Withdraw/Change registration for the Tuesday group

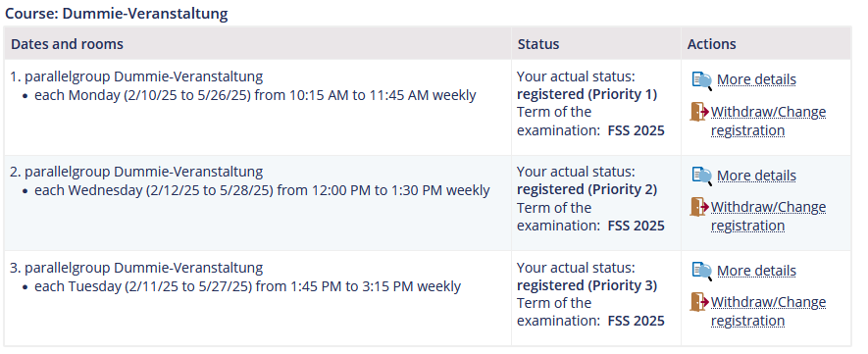(x=768, y=311)
